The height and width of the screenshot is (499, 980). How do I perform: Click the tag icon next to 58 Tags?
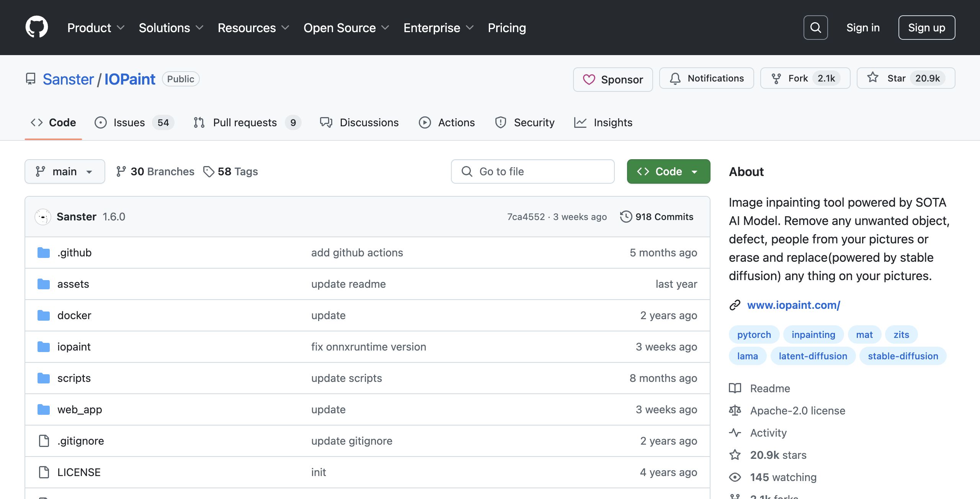[x=209, y=171]
